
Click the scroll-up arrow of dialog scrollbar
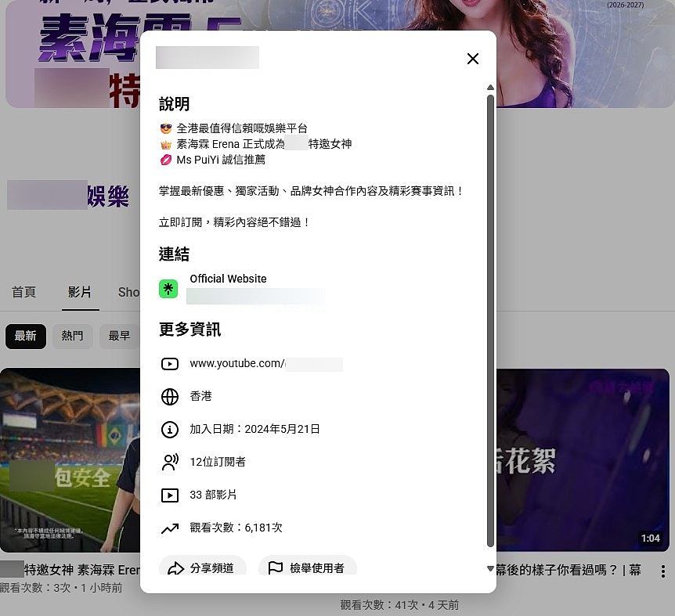coord(490,88)
